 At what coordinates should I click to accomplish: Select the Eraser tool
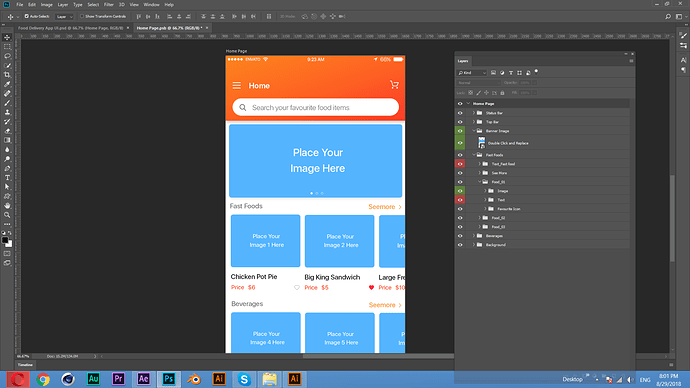coord(7,131)
